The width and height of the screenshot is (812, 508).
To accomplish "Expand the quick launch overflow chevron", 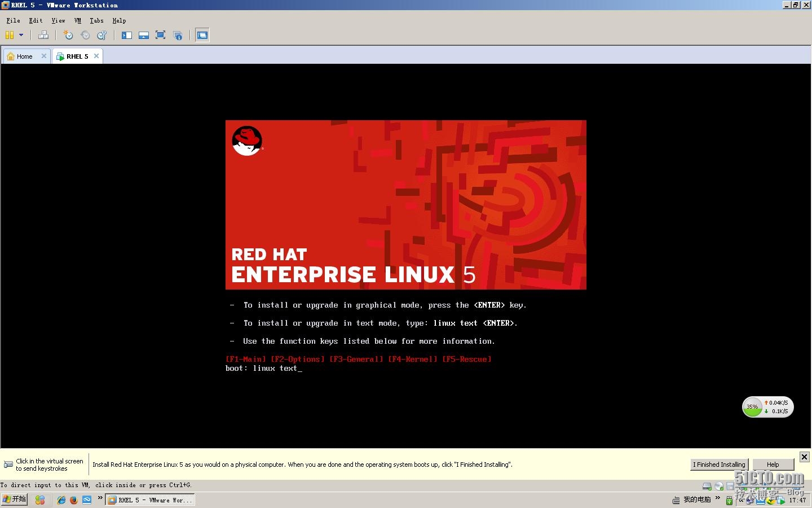I will tap(100, 498).
